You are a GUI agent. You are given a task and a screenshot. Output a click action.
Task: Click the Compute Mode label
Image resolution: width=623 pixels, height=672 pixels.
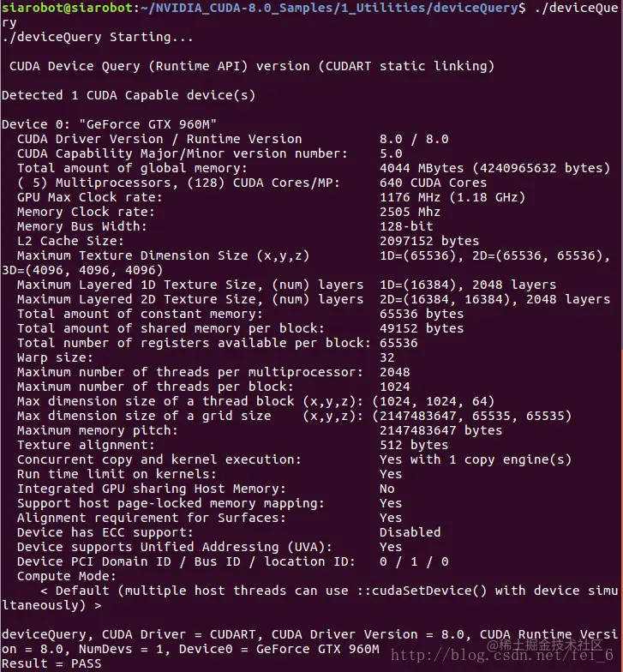click(x=67, y=576)
